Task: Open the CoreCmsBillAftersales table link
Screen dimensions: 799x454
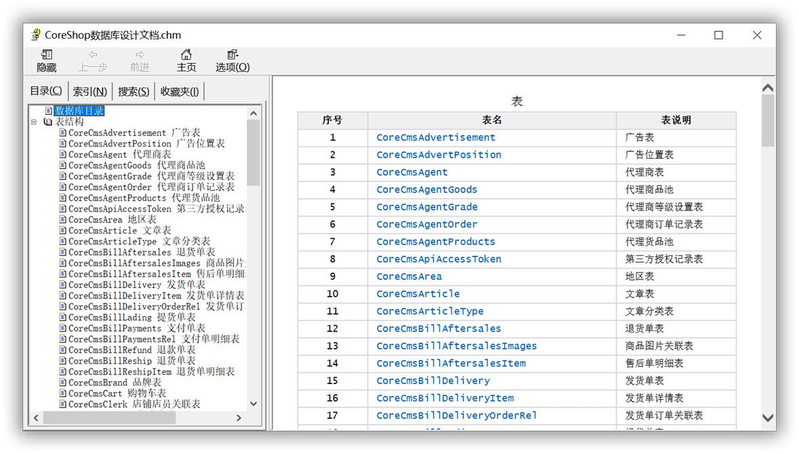Action: (439, 328)
